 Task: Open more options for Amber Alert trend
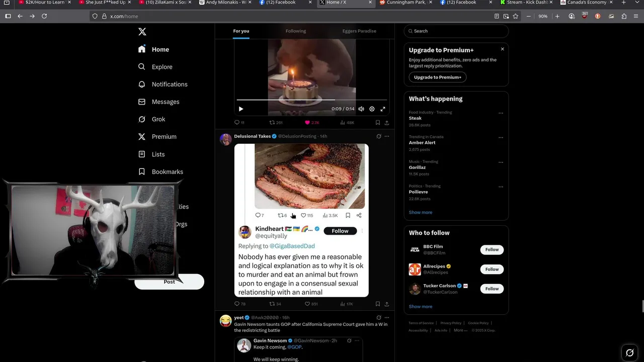pyautogui.click(x=501, y=138)
